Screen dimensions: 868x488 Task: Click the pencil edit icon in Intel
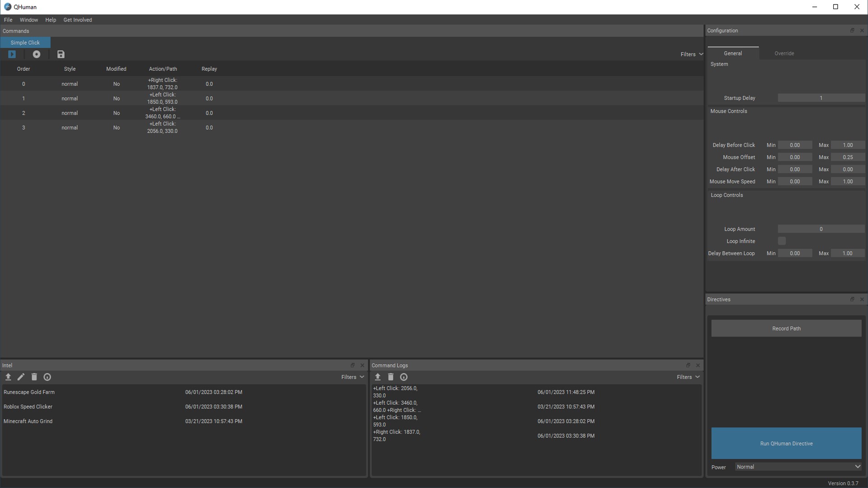(x=21, y=377)
